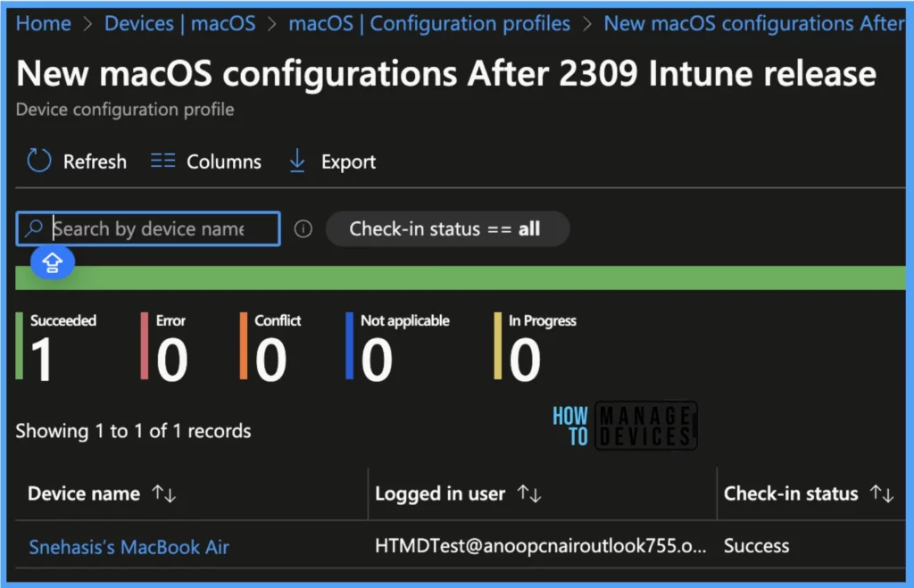
Task: Select the In Progress count tile
Action: coord(536,346)
